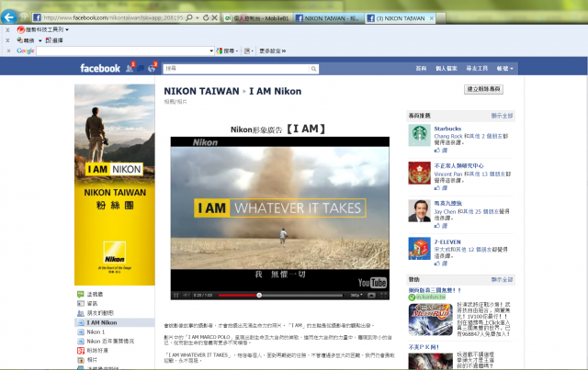Click the I AM NIKON profile banner image
The height and width of the screenshot is (370, 588).
(114, 185)
